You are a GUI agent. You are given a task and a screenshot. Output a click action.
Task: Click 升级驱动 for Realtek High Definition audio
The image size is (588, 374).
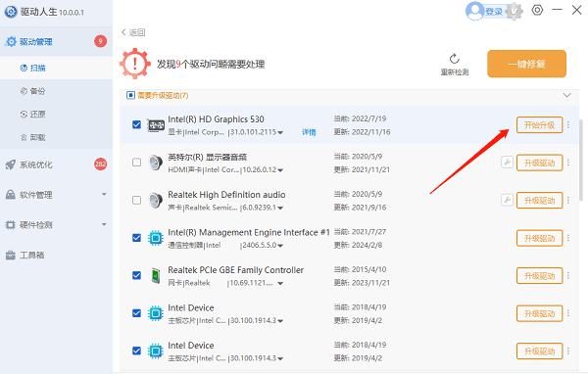[x=539, y=201]
